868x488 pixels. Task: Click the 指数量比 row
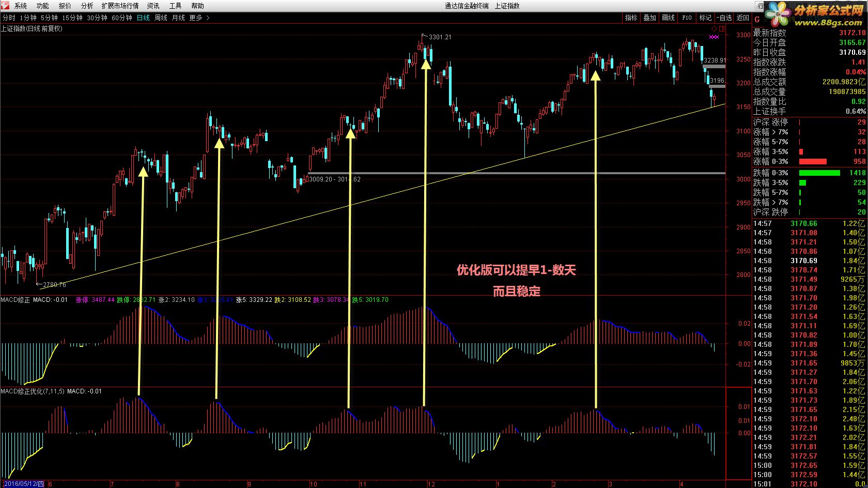(809, 101)
